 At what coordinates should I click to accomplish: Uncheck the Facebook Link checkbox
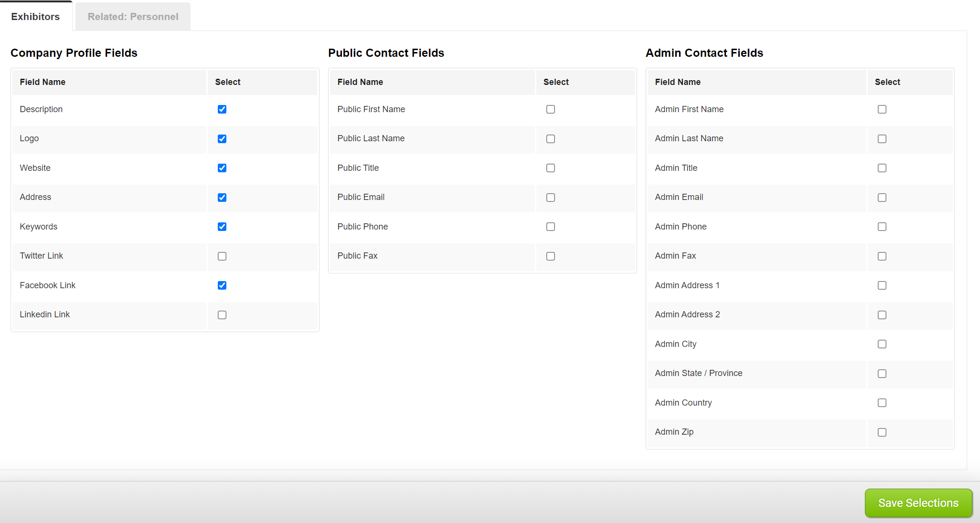(222, 285)
